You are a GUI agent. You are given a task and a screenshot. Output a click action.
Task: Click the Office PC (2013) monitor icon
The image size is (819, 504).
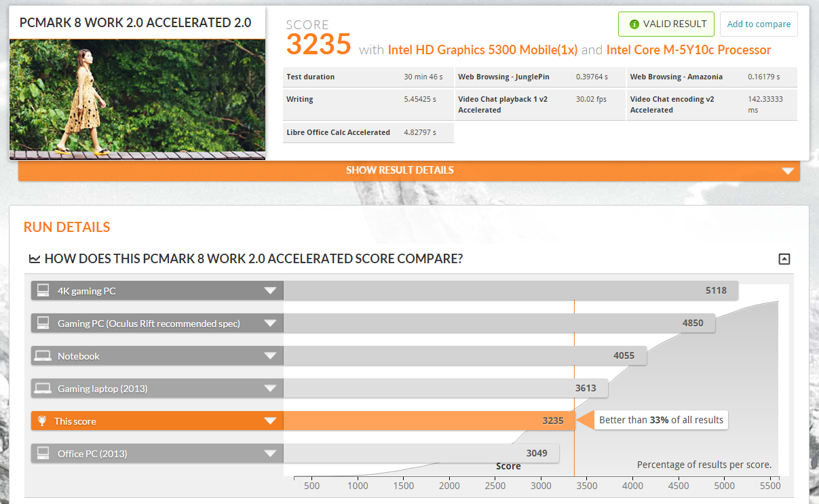[43, 453]
